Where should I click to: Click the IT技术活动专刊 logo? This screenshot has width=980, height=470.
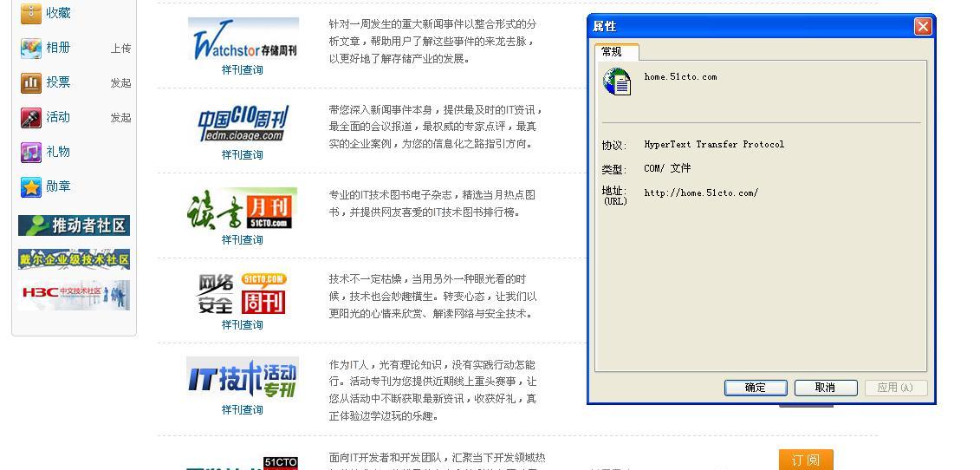(x=243, y=378)
